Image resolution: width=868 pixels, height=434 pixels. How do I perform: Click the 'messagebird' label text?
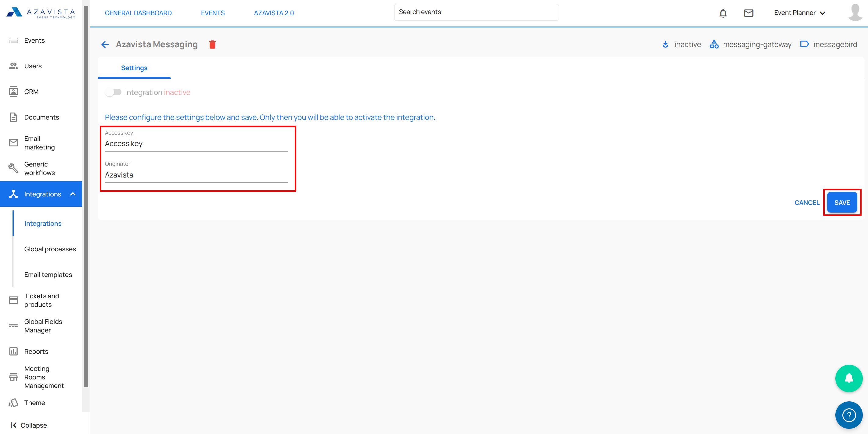pyautogui.click(x=835, y=45)
